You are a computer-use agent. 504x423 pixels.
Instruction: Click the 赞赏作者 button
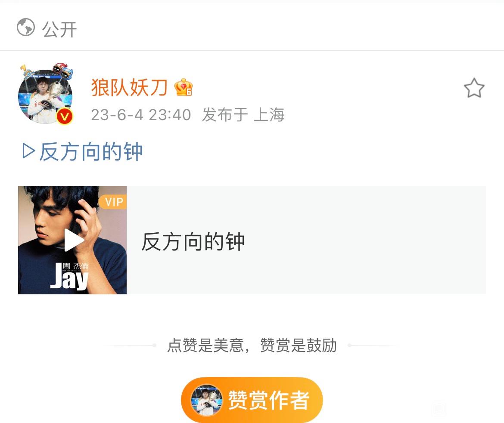click(x=252, y=400)
